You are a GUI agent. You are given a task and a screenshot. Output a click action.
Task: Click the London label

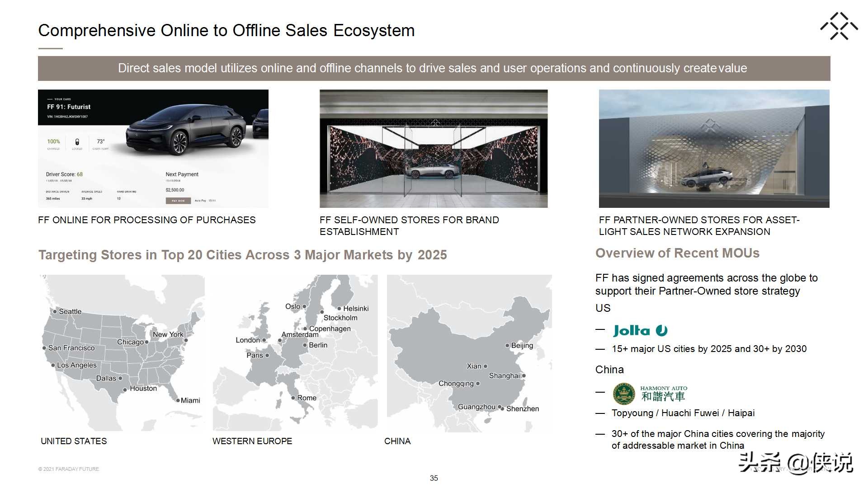(x=248, y=340)
